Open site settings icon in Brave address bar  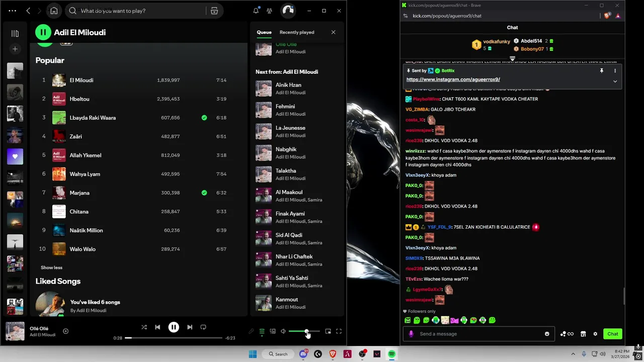[406, 16]
